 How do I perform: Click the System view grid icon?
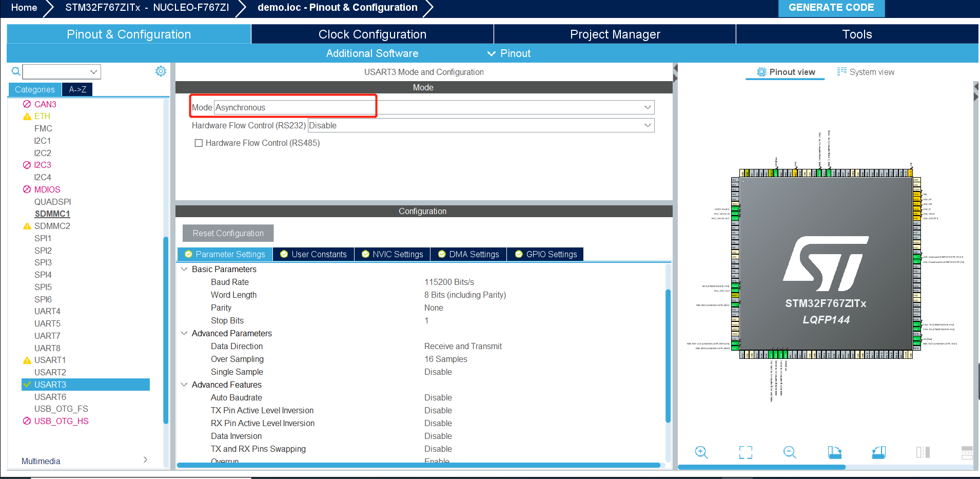tap(842, 71)
